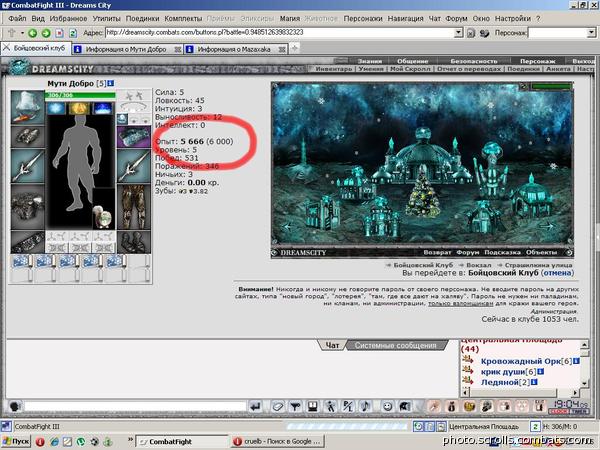Go to Страшилкина улица location link
This screenshot has width=600, height=450.
538,265
